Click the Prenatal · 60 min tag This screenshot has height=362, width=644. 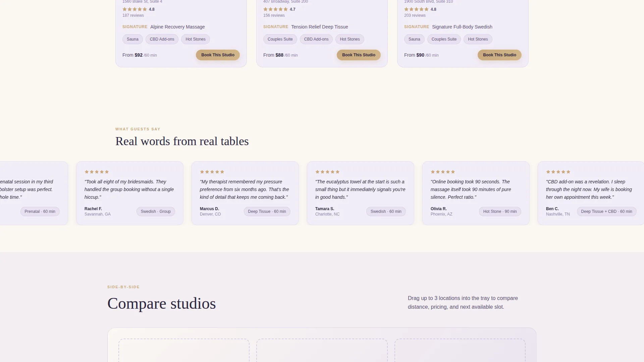(40, 212)
